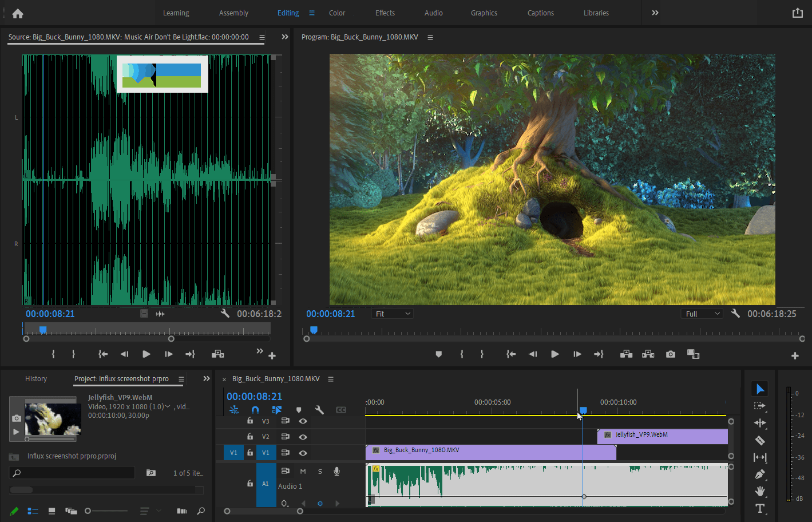Image resolution: width=812 pixels, height=522 pixels.
Task: Open Source Monitor settings wrench
Action: [x=225, y=314]
